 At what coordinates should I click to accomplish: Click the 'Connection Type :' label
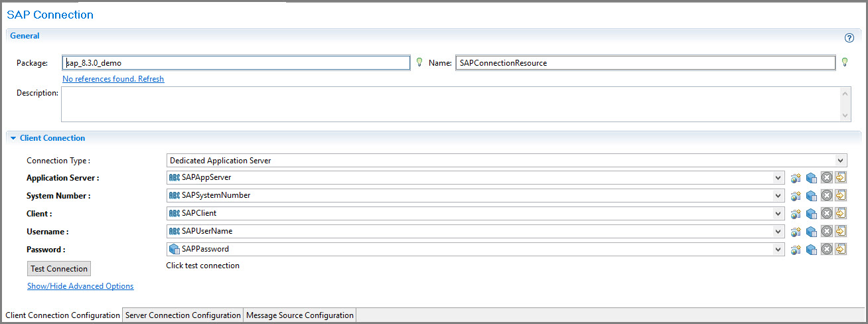58,161
